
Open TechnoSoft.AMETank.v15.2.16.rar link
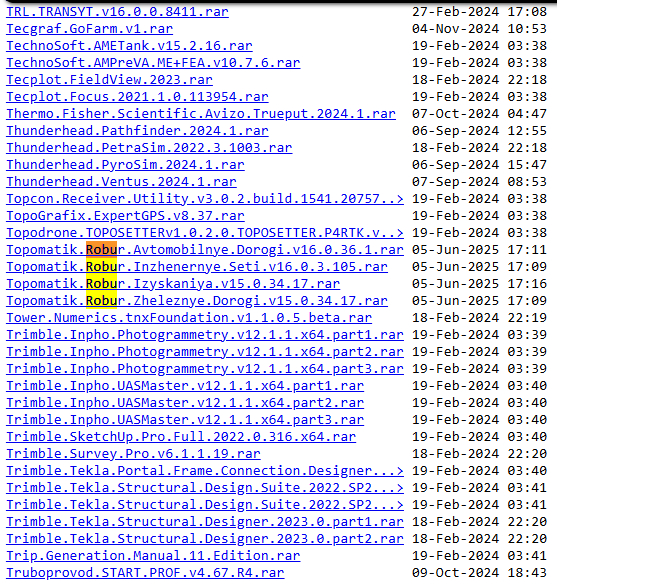click(129, 46)
